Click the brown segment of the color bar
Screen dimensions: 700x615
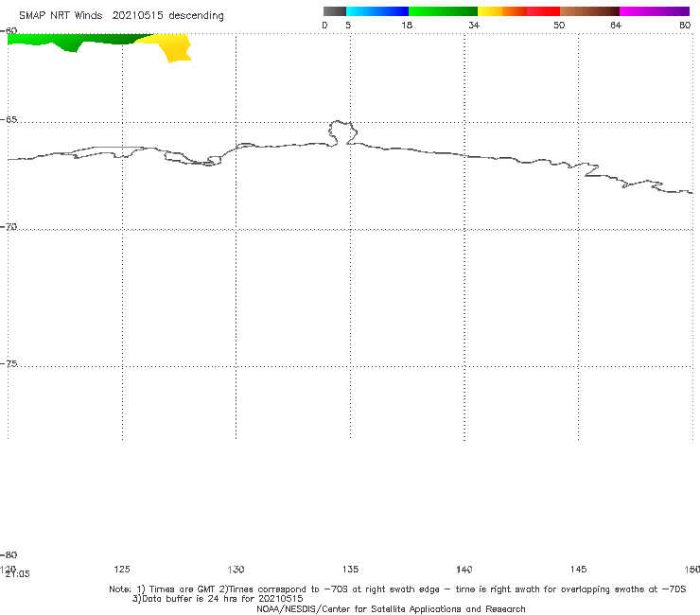point(589,11)
